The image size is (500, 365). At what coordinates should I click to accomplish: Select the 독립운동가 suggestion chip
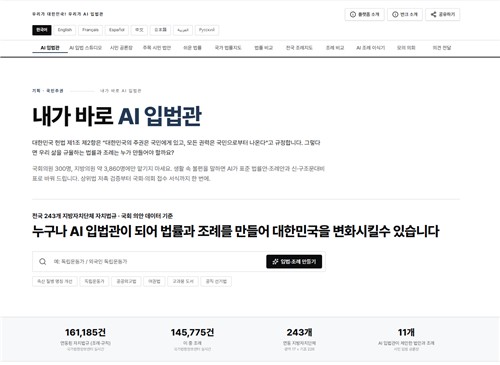point(94,281)
